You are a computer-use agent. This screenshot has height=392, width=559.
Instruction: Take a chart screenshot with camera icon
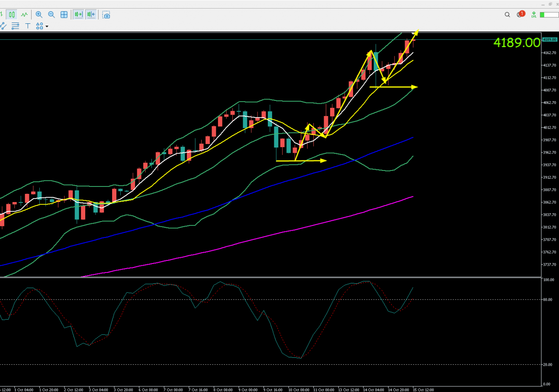106,15
